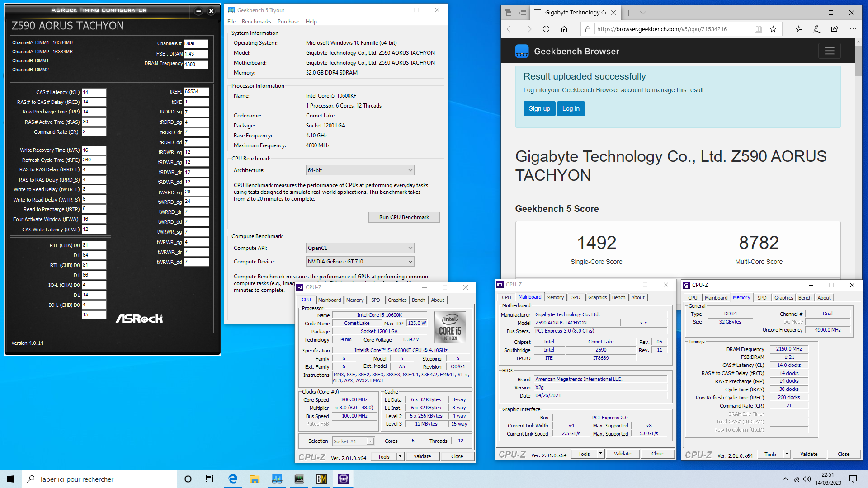The image size is (868, 488).
Task: Click tREFI value 65534 field
Action: point(197,91)
